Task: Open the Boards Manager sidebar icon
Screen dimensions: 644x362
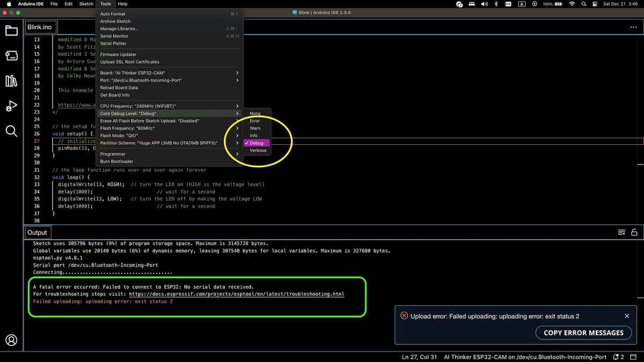Action: pyautogui.click(x=11, y=56)
